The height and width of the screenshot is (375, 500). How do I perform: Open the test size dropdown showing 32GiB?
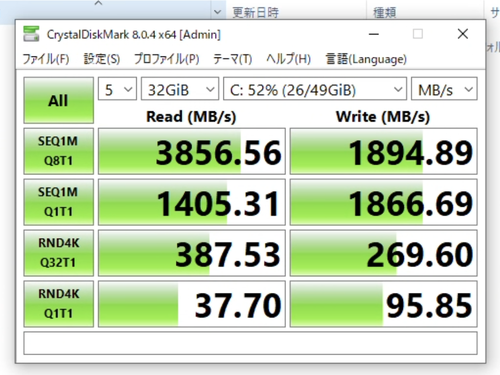pos(180,89)
